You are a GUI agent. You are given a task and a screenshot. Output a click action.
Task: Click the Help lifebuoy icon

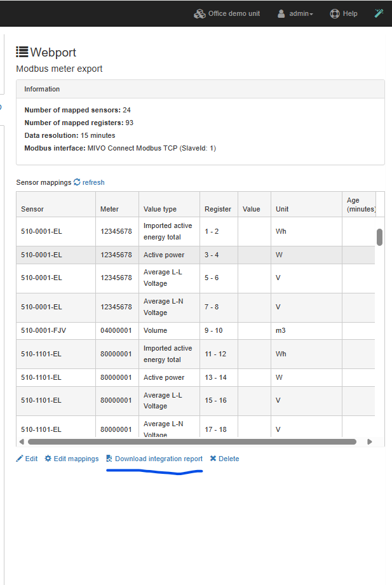point(335,14)
